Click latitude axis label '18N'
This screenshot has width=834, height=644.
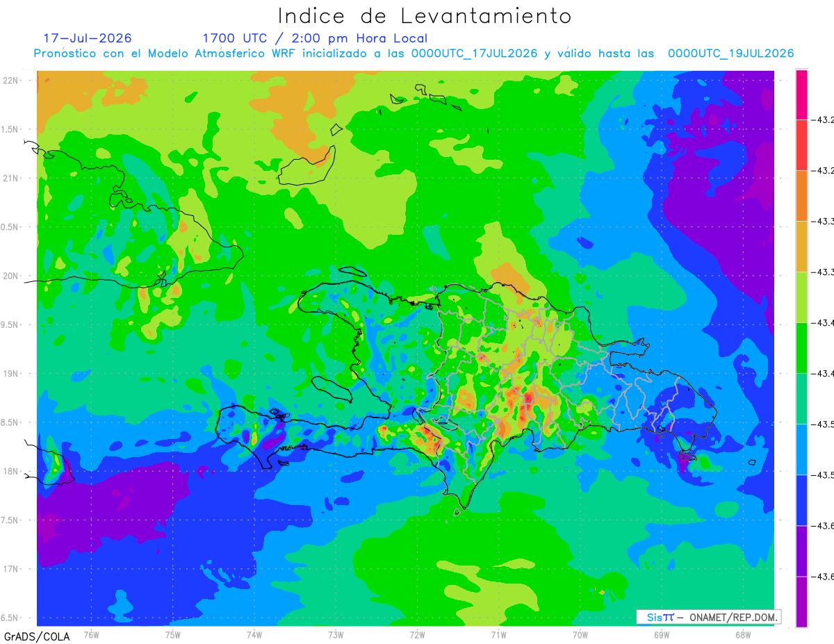coord(12,472)
